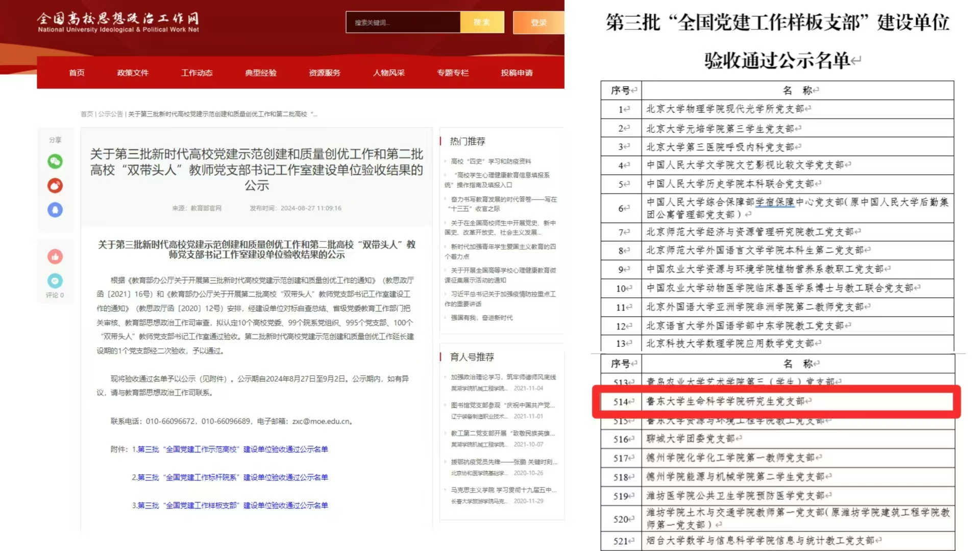Open the 资源服务 navigation tab
The width and height of the screenshot is (980, 551).
[x=325, y=73]
